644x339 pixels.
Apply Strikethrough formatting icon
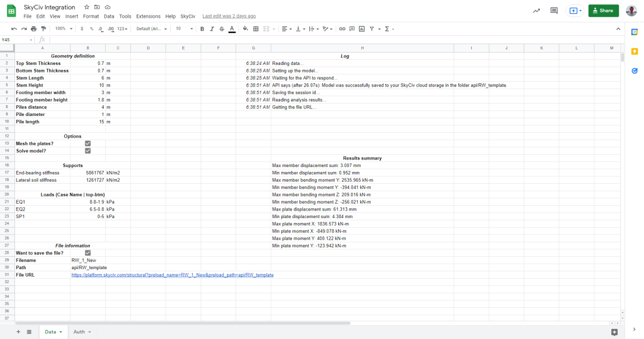point(222,29)
